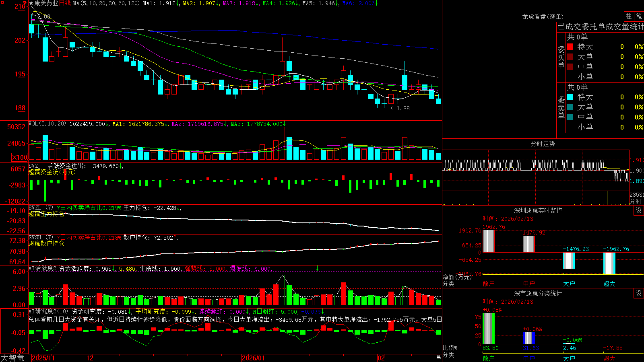Click the star icon beside 康美药业

31,3
